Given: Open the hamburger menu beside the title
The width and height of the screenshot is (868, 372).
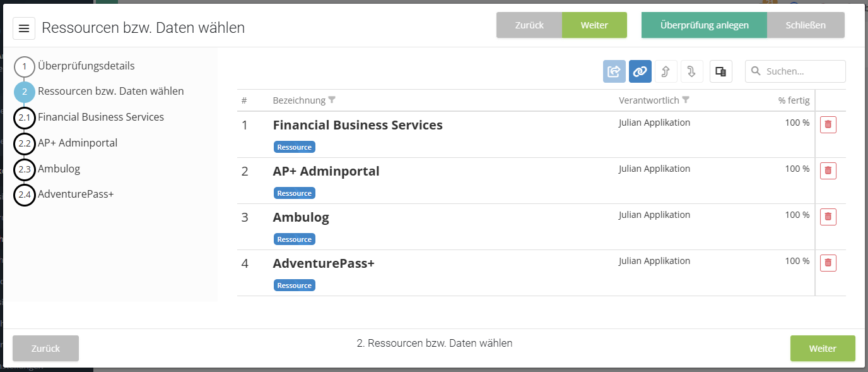Looking at the screenshot, I should pos(24,28).
